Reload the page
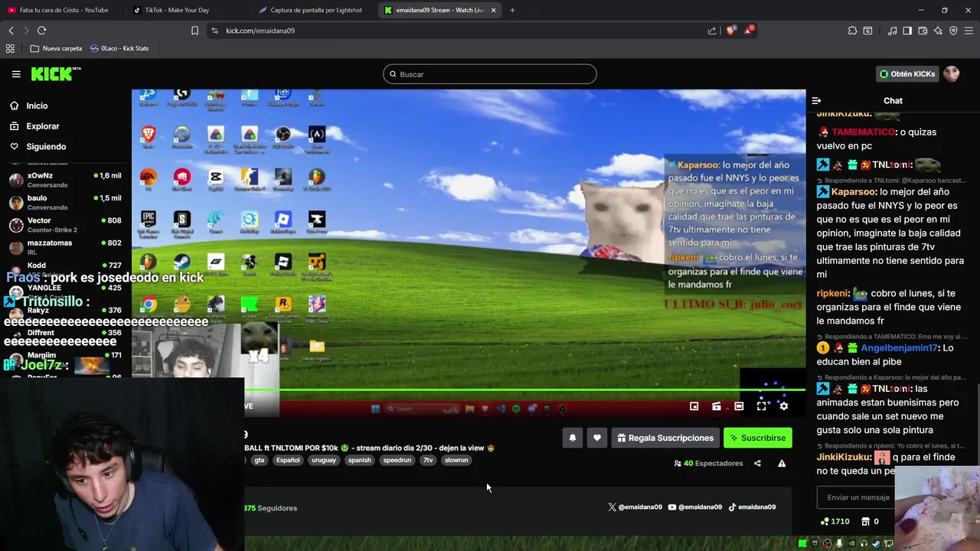 (41, 31)
